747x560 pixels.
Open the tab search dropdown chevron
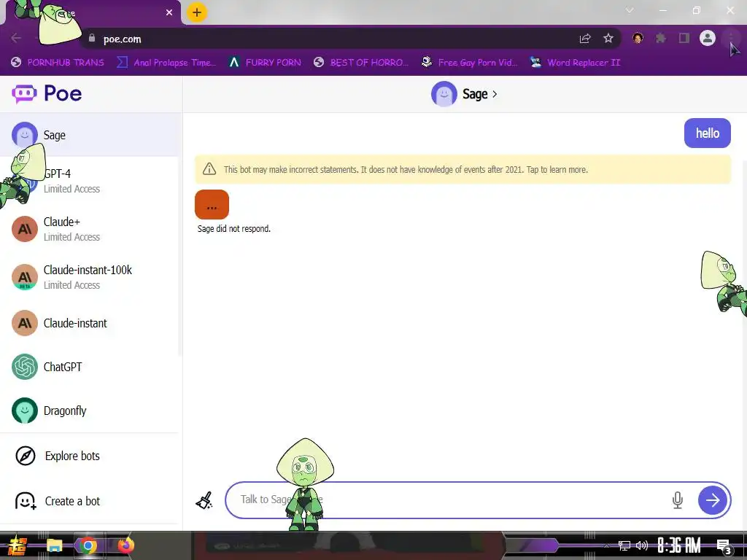[630, 10]
